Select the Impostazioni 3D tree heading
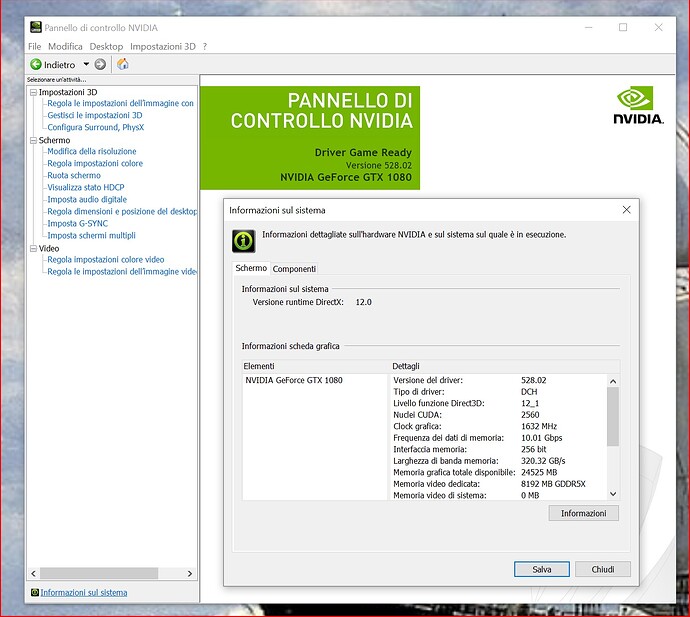Viewport: 690px width, 617px height. (68, 92)
